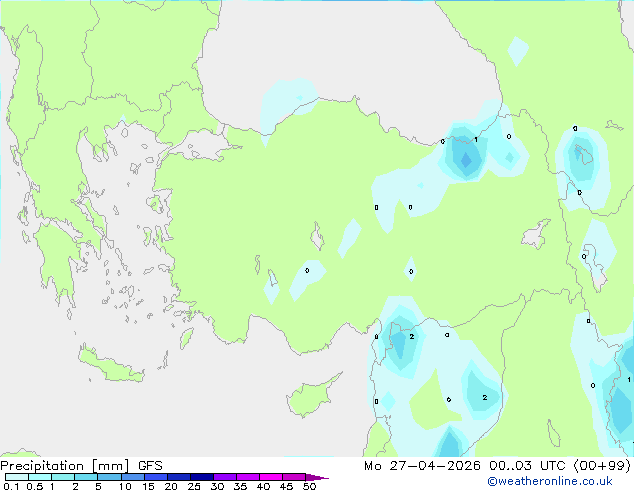Click the above-50 arrow tip of legend
The height and width of the screenshot is (490, 634).
pyautogui.click(x=317, y=477)
